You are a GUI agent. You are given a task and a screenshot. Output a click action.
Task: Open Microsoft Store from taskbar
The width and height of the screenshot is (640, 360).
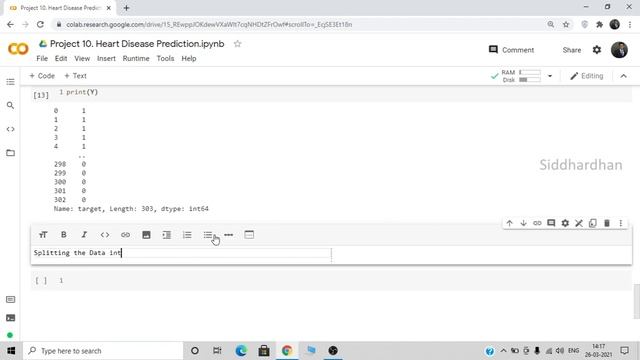(x=264, y=351)
